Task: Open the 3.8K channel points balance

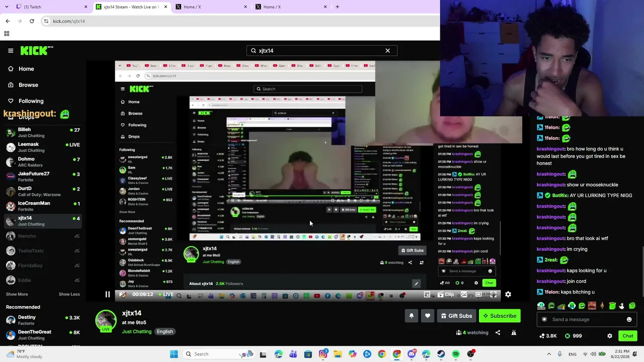Action: coord(548,336)
